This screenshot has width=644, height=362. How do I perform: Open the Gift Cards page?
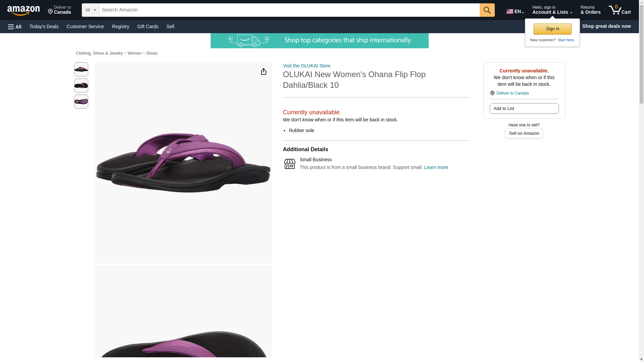pos(148,26)
